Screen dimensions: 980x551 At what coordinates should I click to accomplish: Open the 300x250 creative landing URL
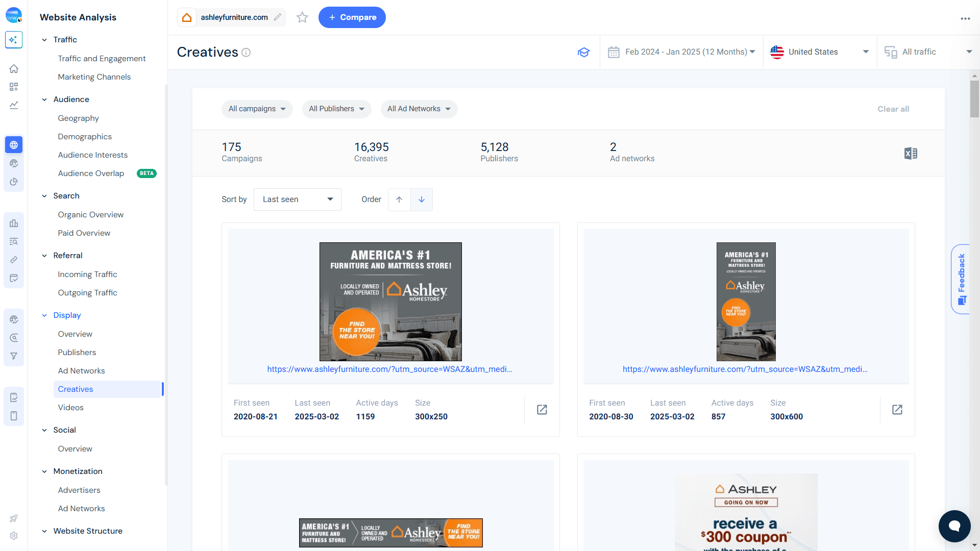pyautogui.click(x=390, y=369)
